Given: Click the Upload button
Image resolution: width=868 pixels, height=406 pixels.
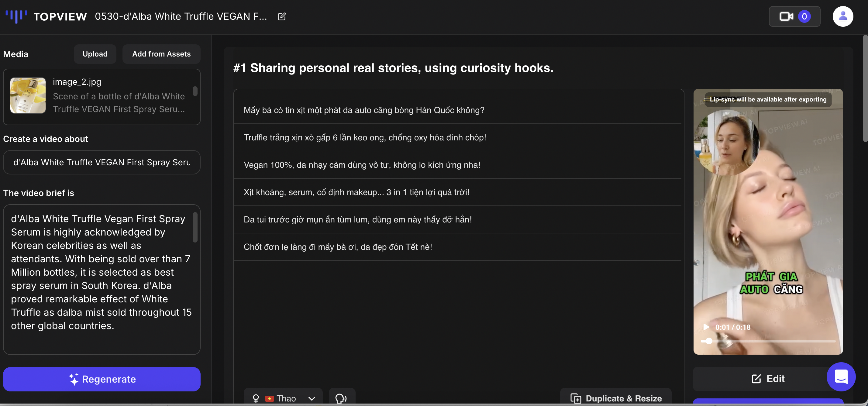Looking at the screenshot, I should [x=95, y=54].
